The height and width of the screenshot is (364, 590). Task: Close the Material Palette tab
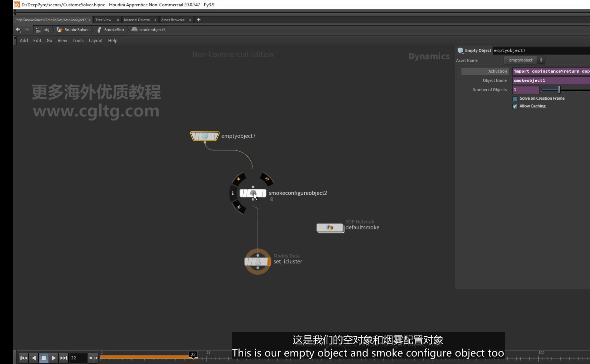tap(155, 20)
